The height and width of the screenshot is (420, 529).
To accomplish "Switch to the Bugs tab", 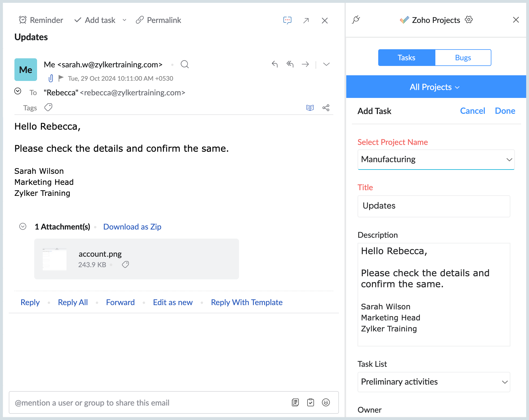I will (463, 58).
